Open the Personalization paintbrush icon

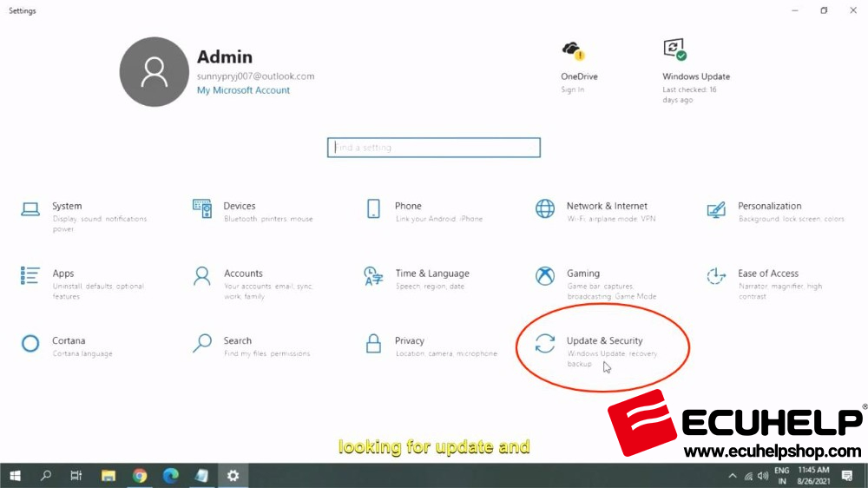[716, 209]
